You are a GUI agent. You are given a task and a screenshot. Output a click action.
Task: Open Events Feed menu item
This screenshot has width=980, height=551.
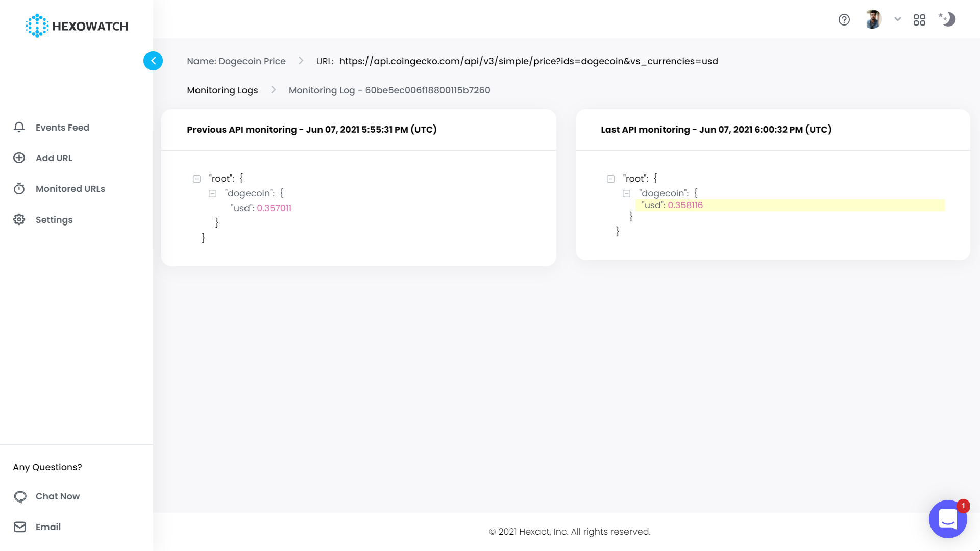click(62, 128)
